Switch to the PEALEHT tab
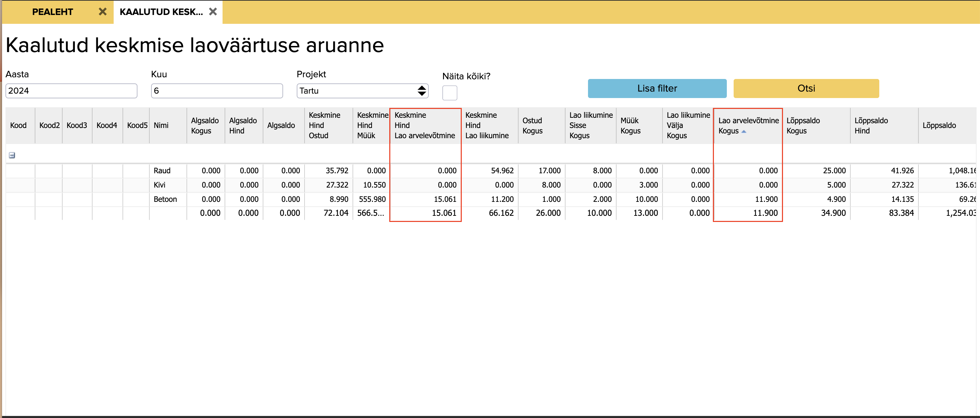The width and height of the screenshot is (980, 418). click(52, 12)
